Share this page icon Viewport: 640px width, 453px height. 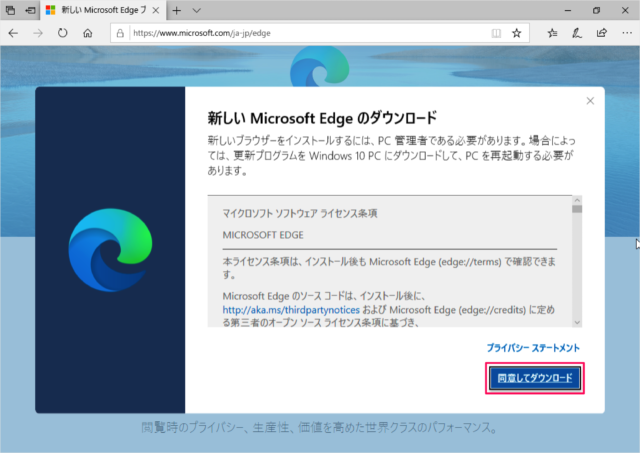click(602, 33)
